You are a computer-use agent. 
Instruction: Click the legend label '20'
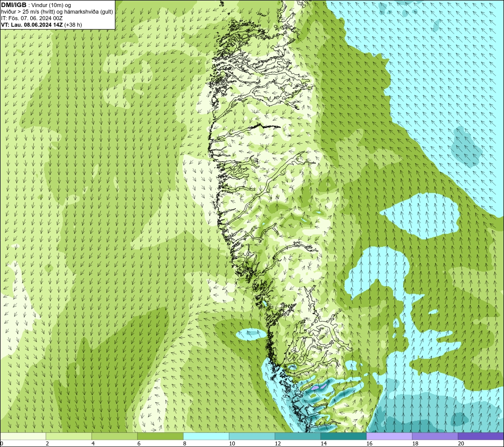(x=461, y=443)
